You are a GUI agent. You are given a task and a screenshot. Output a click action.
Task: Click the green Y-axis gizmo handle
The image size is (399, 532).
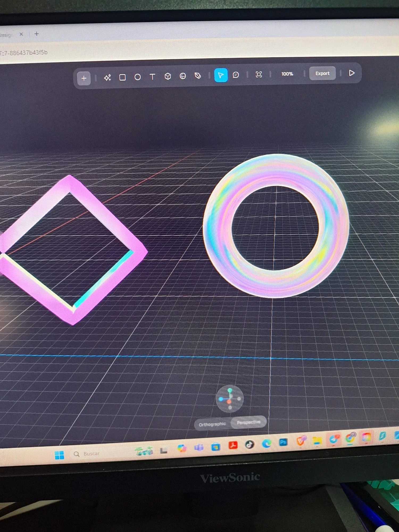pyautogui.click(x=230, y=390)
